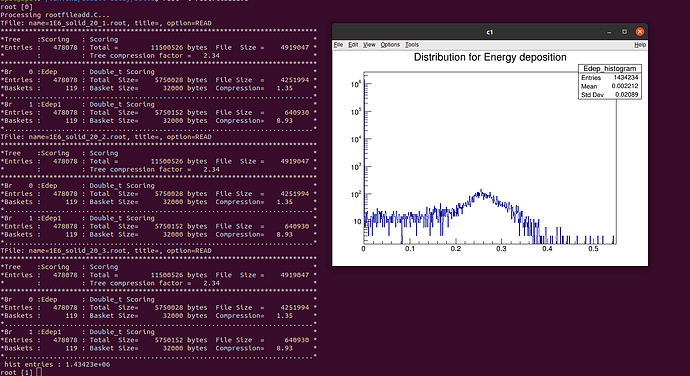Image resolution: width=690 pixels, height=376 pixels.
Task: Click the Mean value in the stats box
Action: 625,86
